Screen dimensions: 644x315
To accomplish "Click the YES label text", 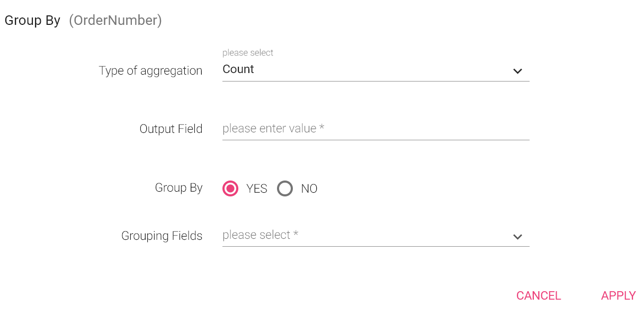I will click(x=257, y=189).
